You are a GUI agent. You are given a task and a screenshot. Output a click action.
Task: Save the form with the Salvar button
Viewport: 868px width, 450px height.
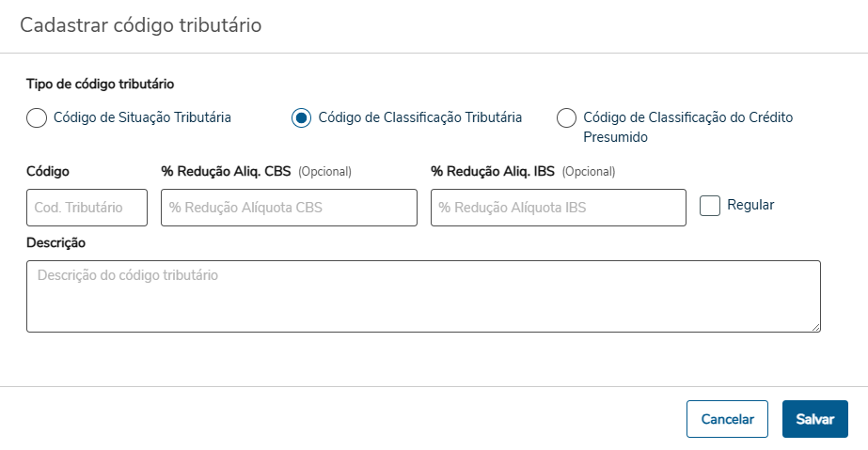(814, 419)
